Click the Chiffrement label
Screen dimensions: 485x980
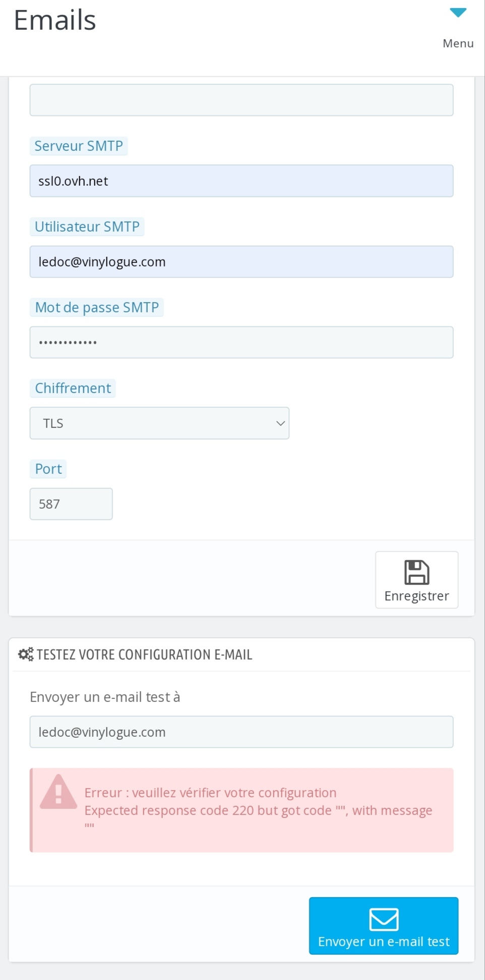(x=73, y=388)
